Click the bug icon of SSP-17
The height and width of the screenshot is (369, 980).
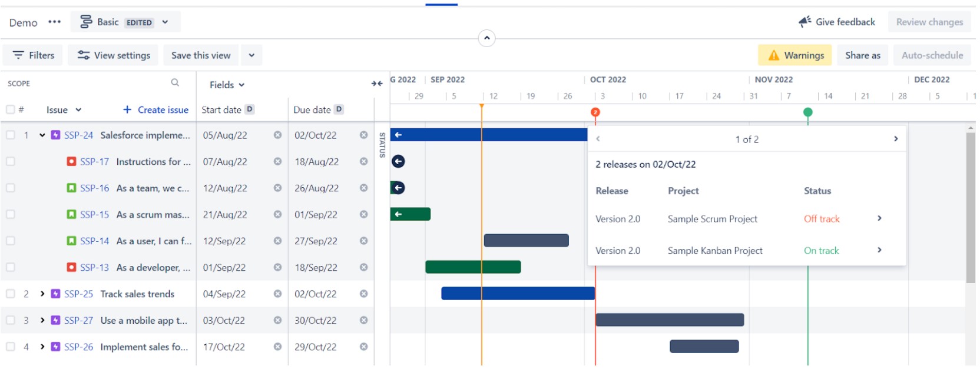click(71, 161)
